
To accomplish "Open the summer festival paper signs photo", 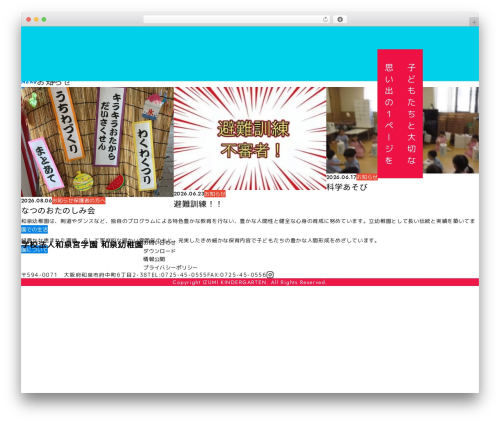I will 97,142.
